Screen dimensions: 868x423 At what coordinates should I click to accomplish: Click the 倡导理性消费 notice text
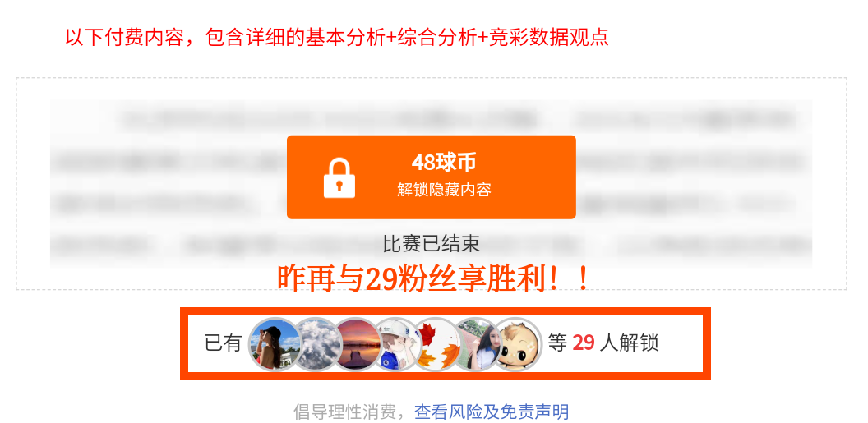point(345,412)
